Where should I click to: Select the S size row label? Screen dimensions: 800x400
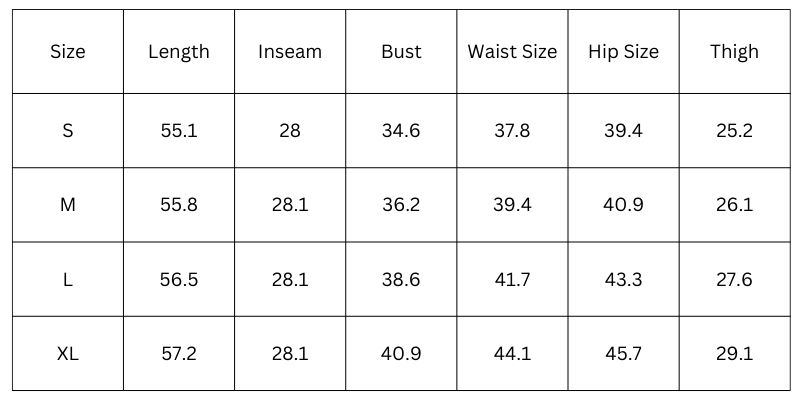(x=68, y=131)
